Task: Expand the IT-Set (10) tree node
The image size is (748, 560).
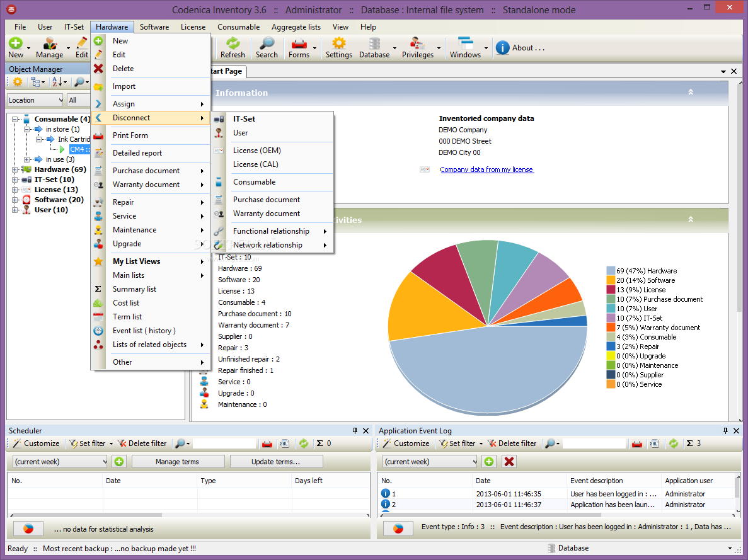Action: click(x=14, y=180)
